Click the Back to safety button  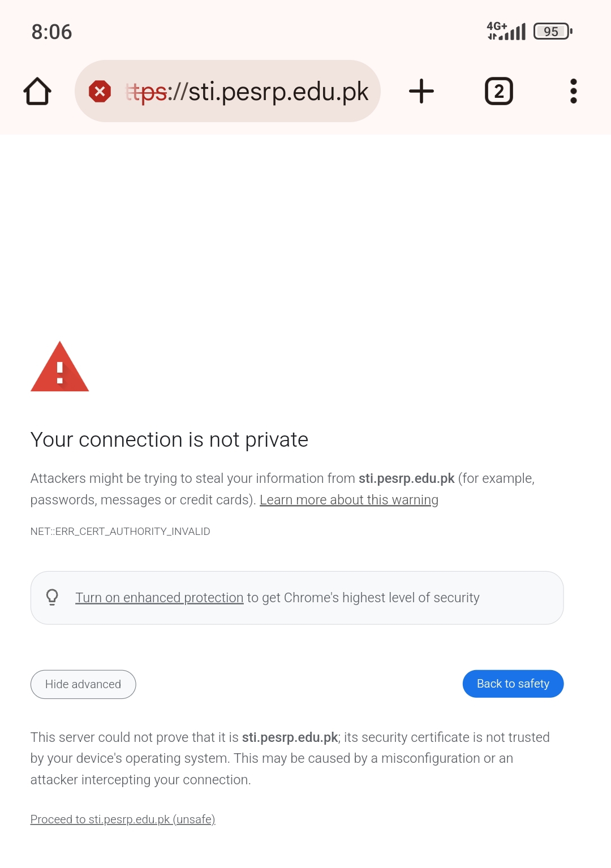pyautogui.click(x=513, y=684)
